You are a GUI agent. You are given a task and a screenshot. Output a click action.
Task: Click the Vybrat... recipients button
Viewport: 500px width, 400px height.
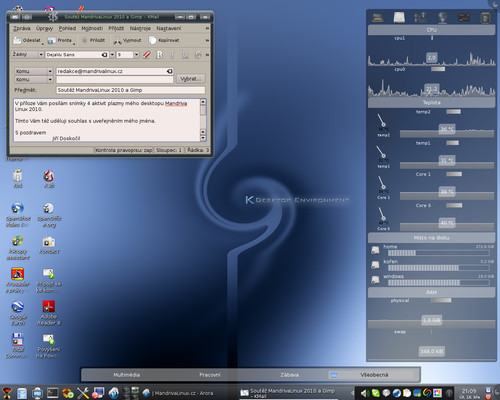click(191, 79)
